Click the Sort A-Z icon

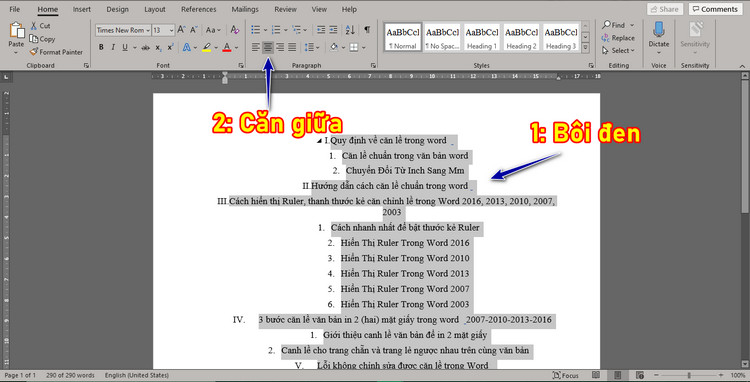[x=350, y=30]
